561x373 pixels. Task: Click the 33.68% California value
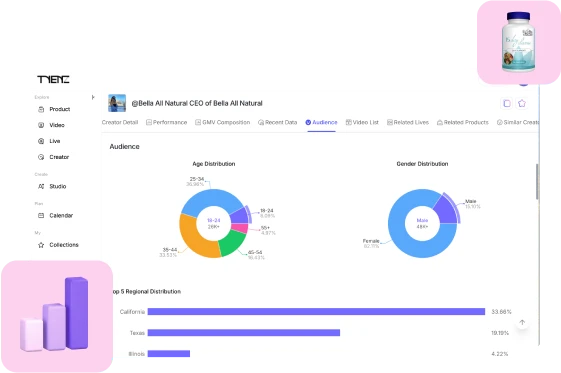(501, 312)
